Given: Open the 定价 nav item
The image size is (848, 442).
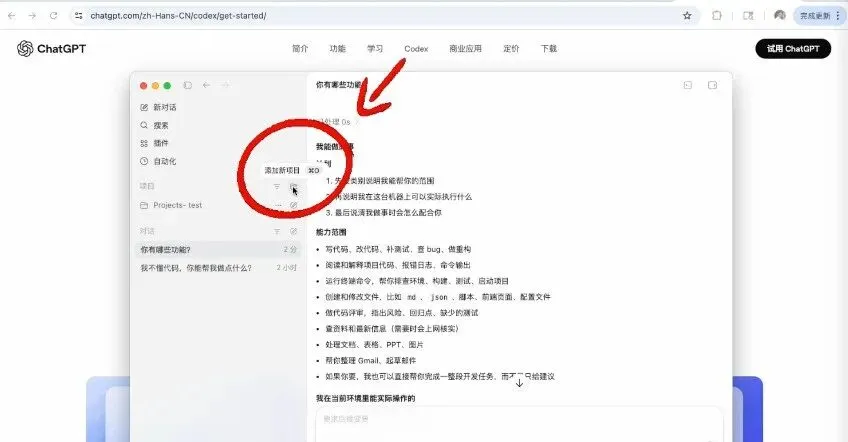Looking at the screenshot, I should [x=511, y=49].
